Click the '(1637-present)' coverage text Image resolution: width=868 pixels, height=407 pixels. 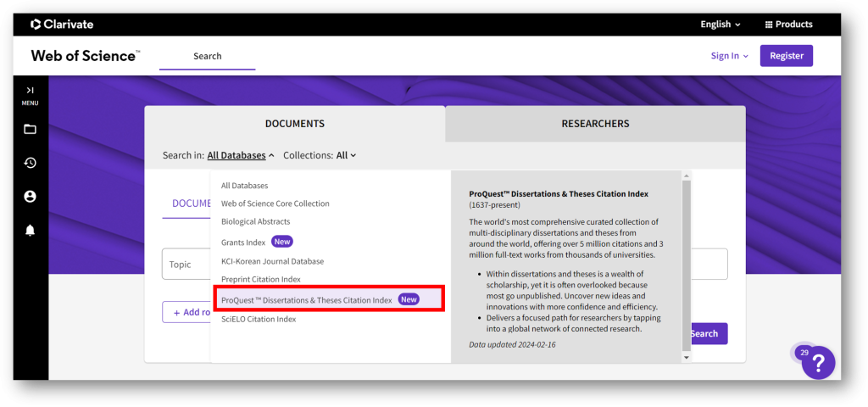[494, 205]
